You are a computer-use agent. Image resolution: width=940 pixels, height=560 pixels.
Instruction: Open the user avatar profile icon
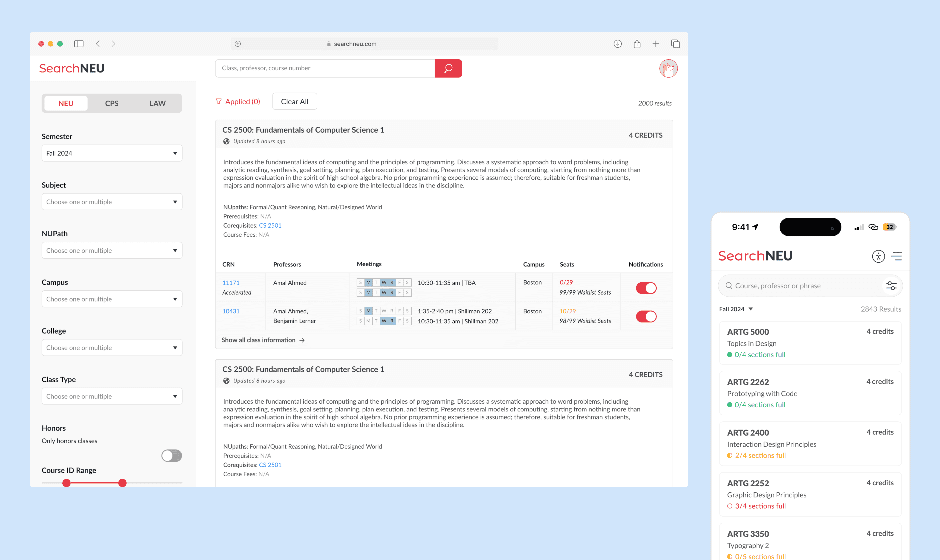668,68
